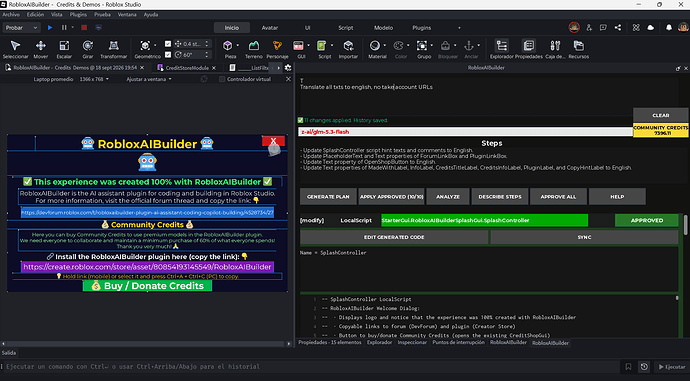Click the GENERATE PLAN button
690x381 pixels.
(x=328, y=197)
